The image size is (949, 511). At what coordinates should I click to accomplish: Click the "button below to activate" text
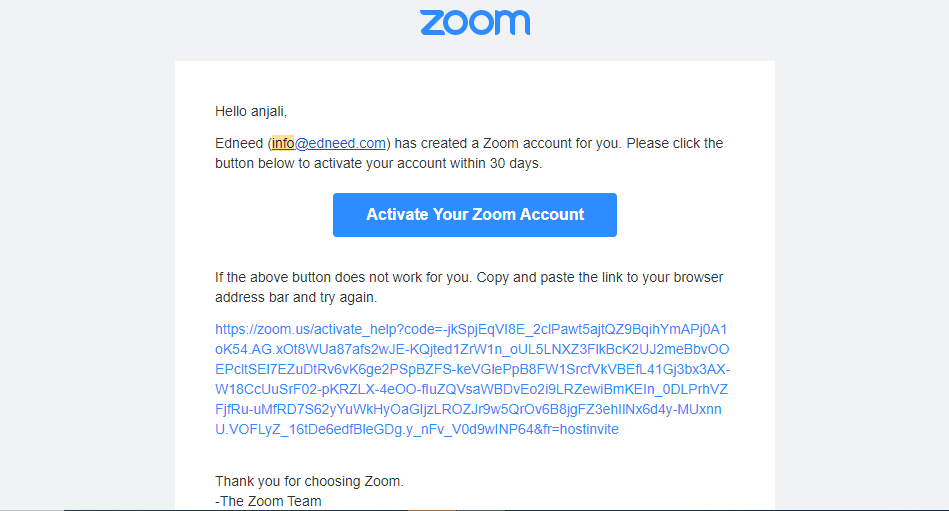(286, 163)
